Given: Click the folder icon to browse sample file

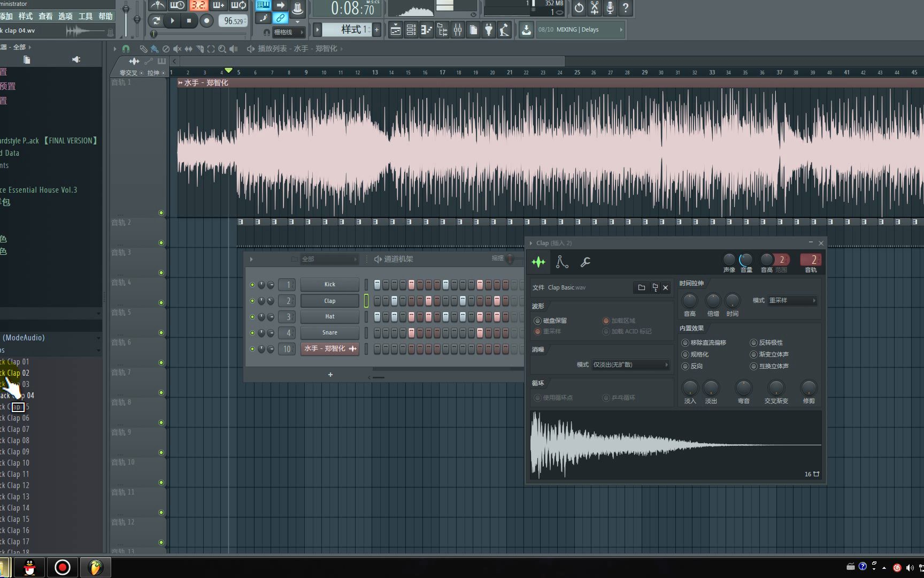Looking at the screenshot, I should 642,287.
